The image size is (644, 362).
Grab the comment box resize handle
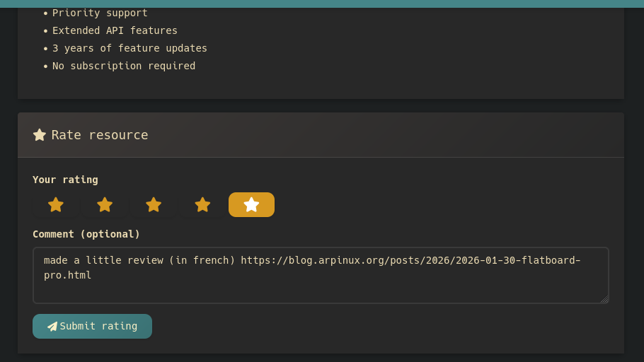coord(604,299)
